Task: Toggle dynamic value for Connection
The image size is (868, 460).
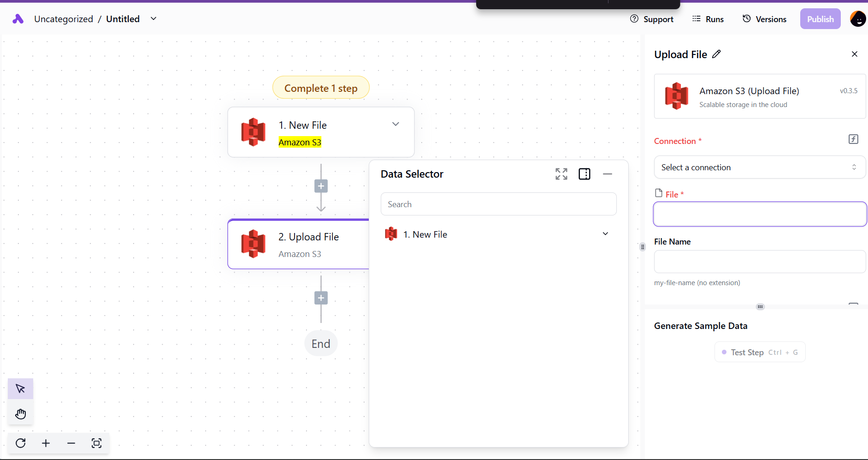Action: point(853,139)
